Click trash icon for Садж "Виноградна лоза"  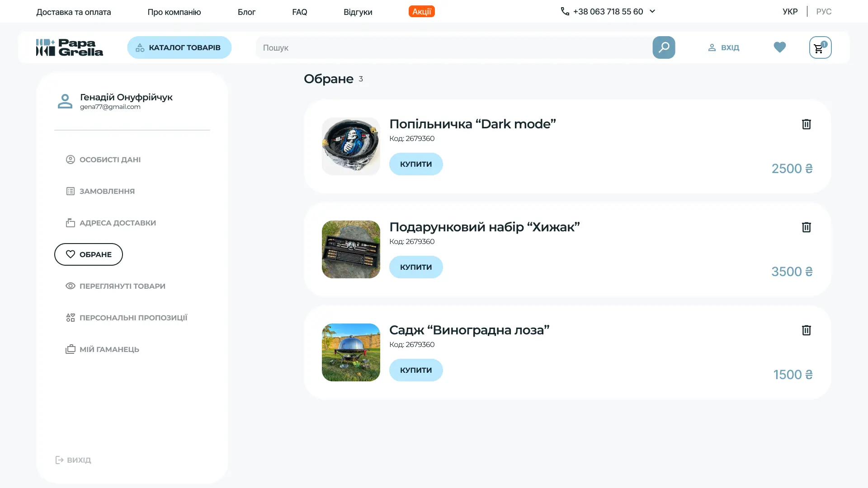806,330
